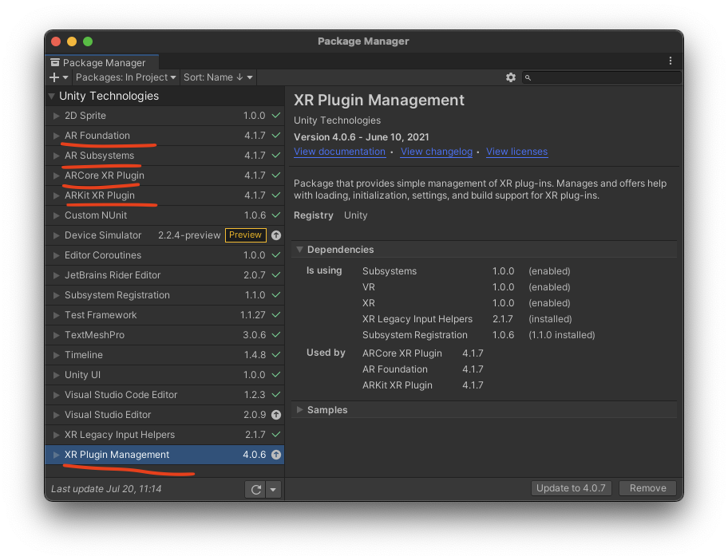Expand the Samples section

(300, 409)
